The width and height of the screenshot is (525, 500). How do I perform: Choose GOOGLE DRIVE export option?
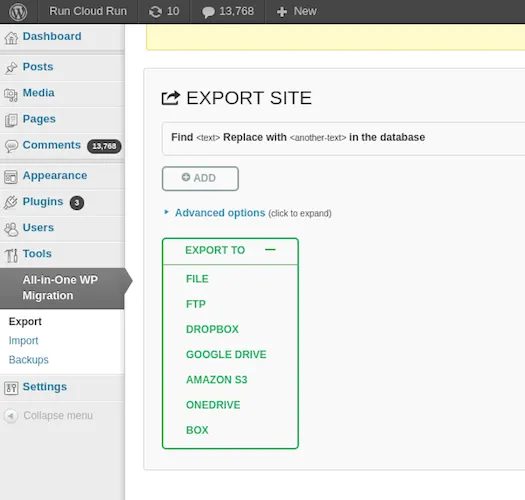point(226,354)
